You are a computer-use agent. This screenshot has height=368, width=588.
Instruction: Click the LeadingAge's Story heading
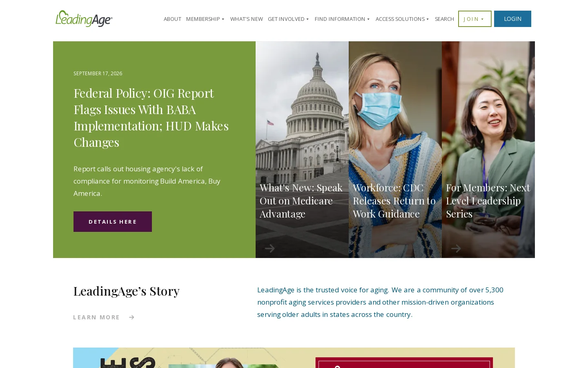click(127, 291)
